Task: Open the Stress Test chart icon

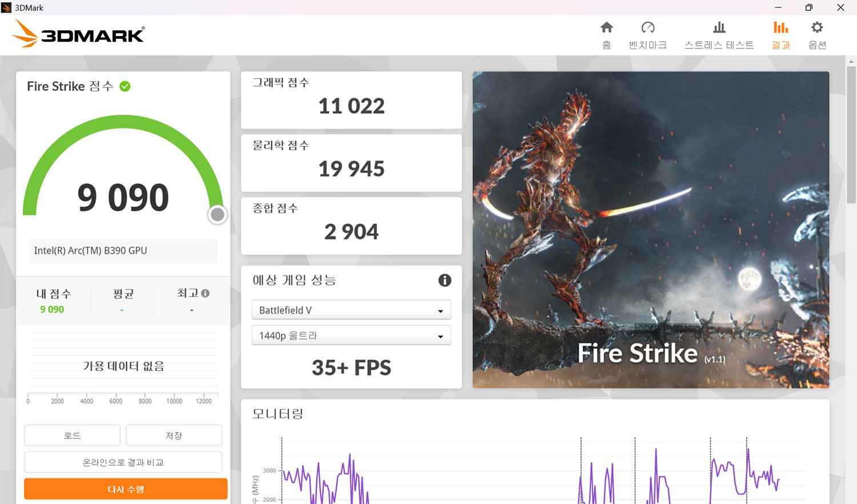Action: click(719, 27)
